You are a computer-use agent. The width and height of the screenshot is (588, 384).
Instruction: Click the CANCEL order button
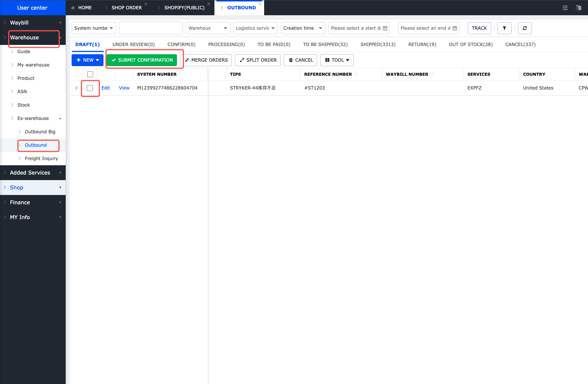300,60
